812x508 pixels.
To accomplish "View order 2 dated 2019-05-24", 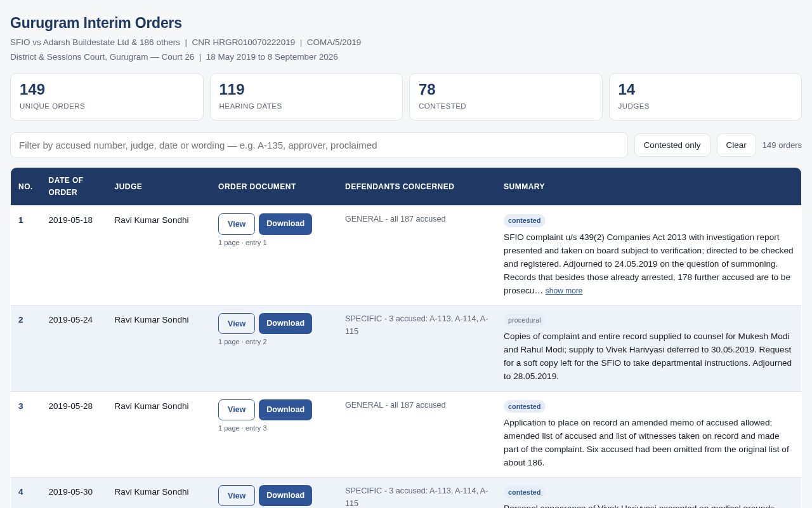I will pyautogui.click(x=237, y=324).
